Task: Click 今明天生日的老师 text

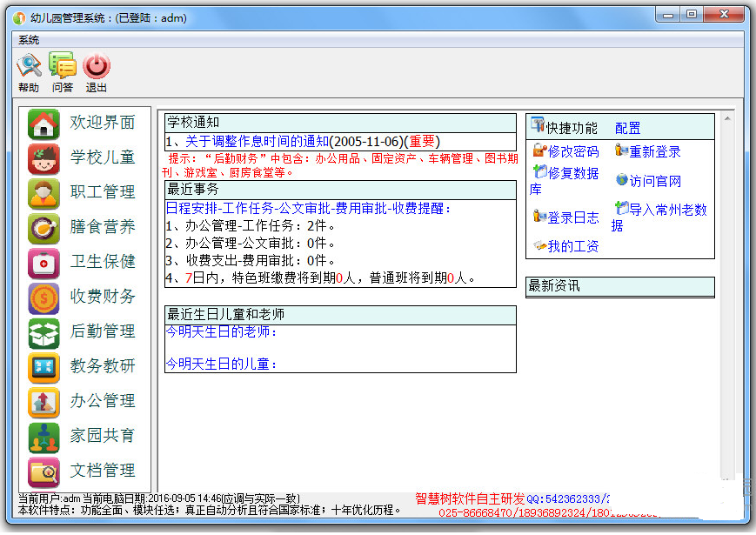Action: (x=221, y=331)
